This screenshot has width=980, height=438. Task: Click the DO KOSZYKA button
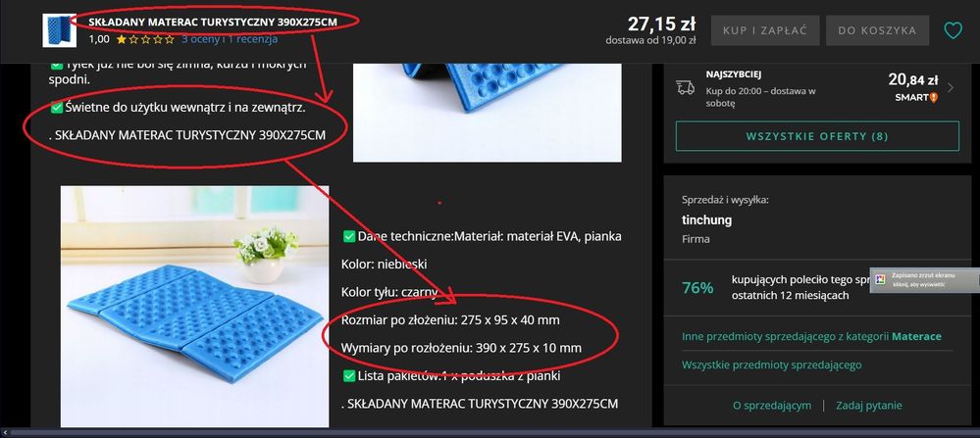coord(877,30)
